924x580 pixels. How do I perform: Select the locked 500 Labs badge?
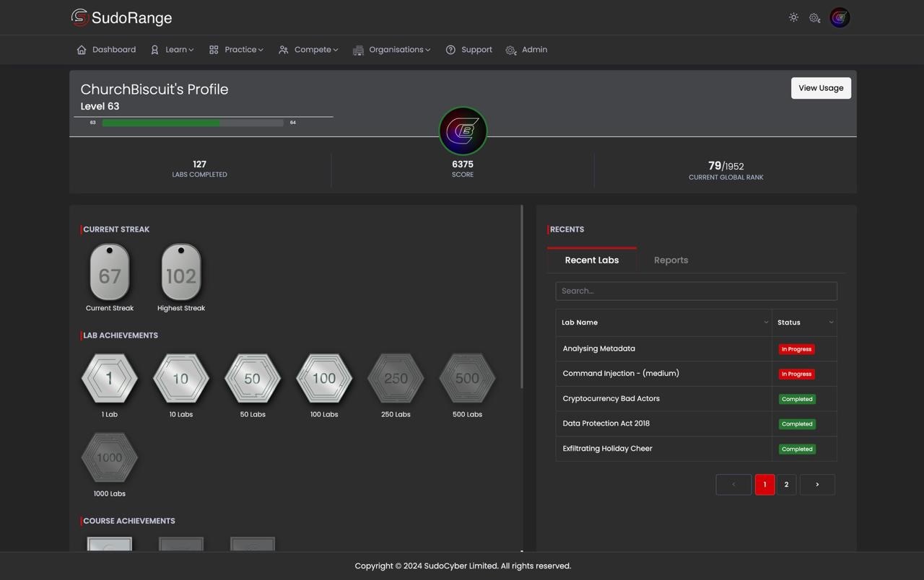[x=467, y=378]
